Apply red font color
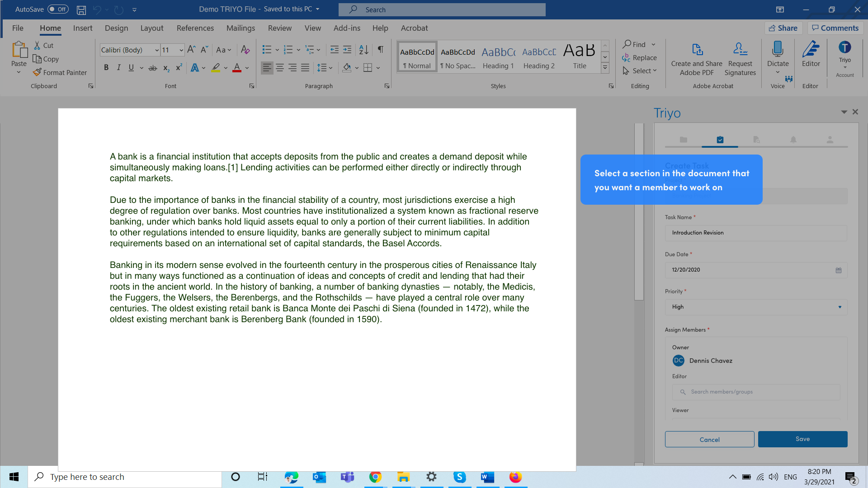Image resolution: width=868 pixels, height=488 pixels. click(236, 68)
